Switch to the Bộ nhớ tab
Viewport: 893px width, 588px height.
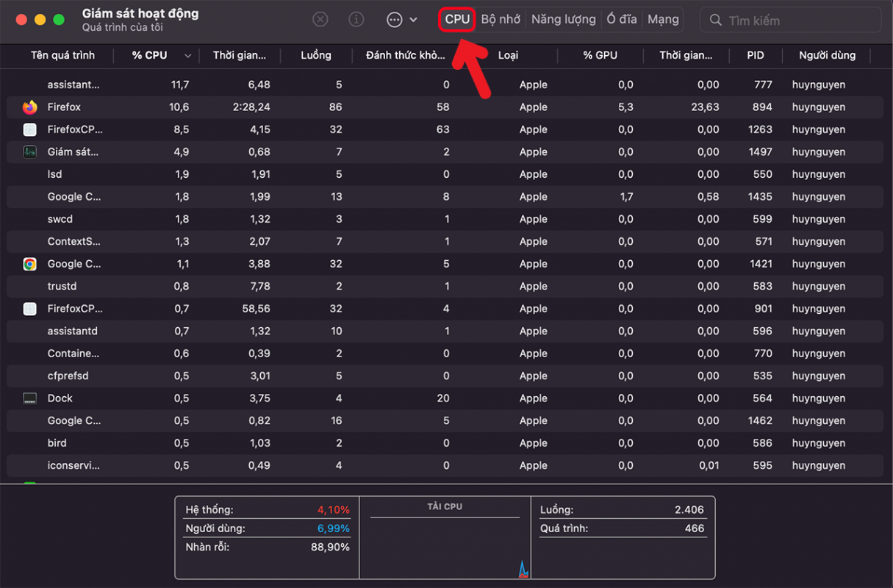click(501, 20)
